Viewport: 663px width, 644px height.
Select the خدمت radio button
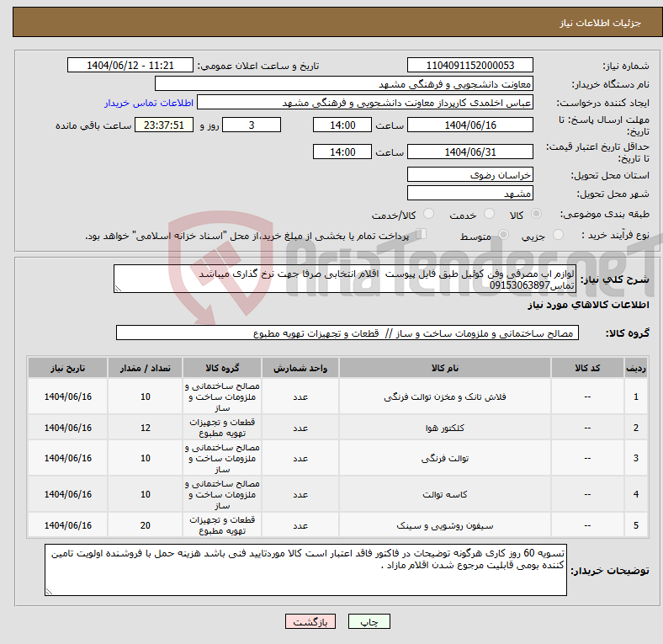pyautogui.click(x=489, y=214)
